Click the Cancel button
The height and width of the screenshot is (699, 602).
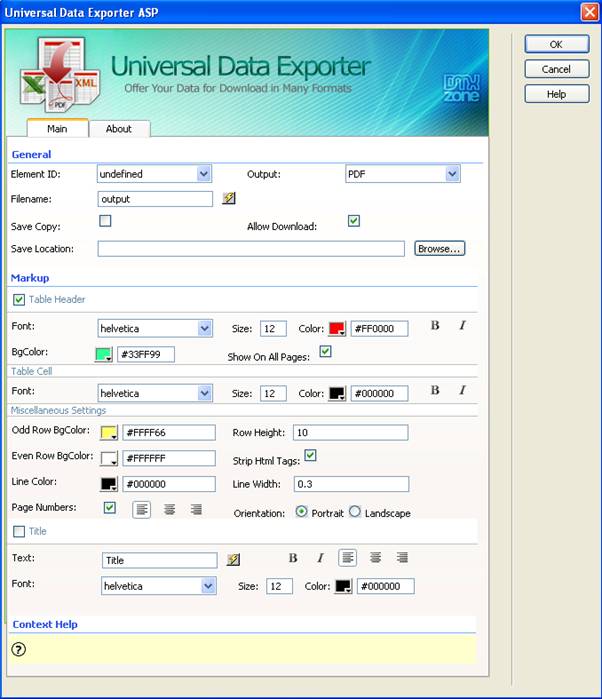(557, 69)
